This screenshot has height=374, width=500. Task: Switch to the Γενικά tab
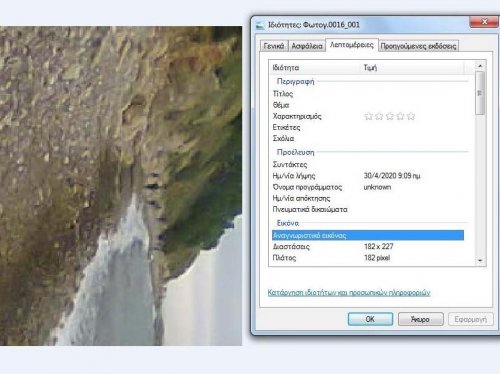click(x=274, y=46)
